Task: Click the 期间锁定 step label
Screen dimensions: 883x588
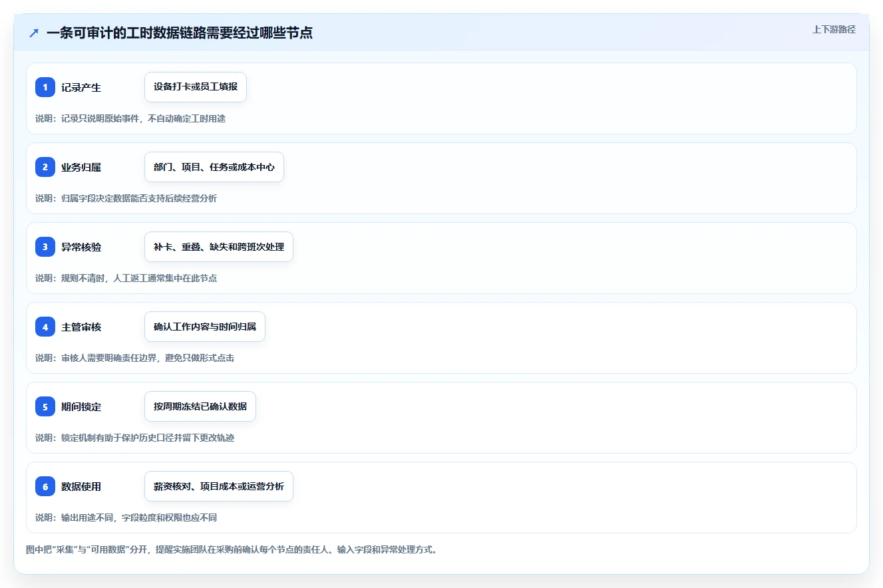Action: pyautogui.click(x=81, y=406)
